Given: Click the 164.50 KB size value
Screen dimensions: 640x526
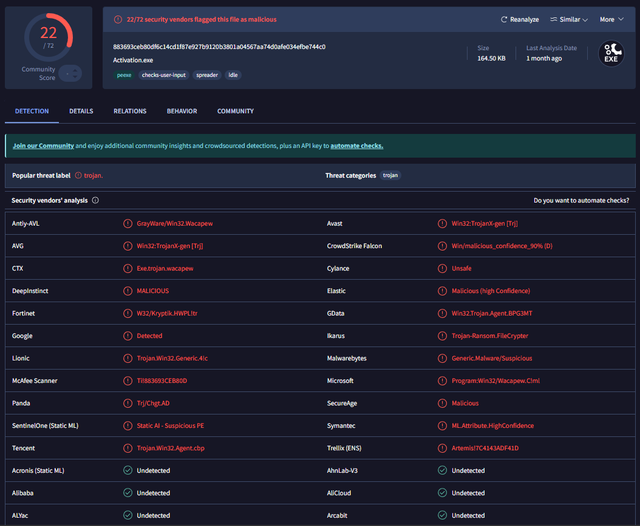Looking at the screenshot, I should [491, 58].
